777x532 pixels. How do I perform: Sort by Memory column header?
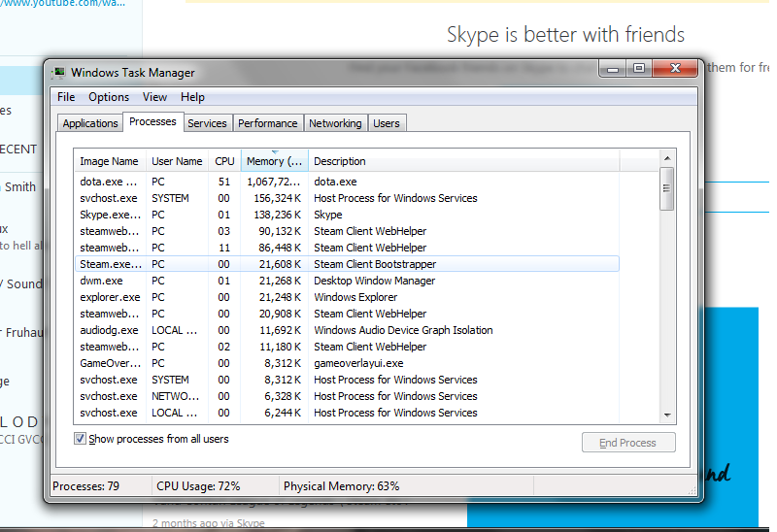click(275, 161)
